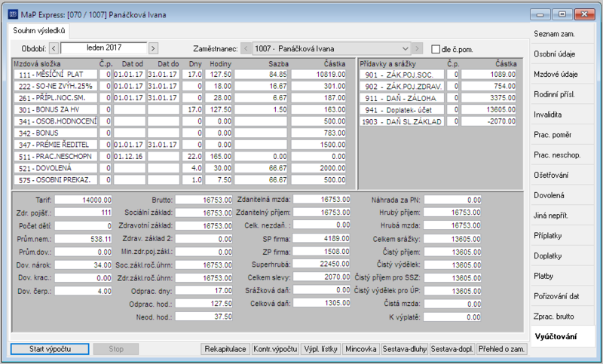Select the Souhrn výsledků tab
Image resolution: width=603 pixels, height=364 pixels.
pyautogui.click(x=39, y=31)
